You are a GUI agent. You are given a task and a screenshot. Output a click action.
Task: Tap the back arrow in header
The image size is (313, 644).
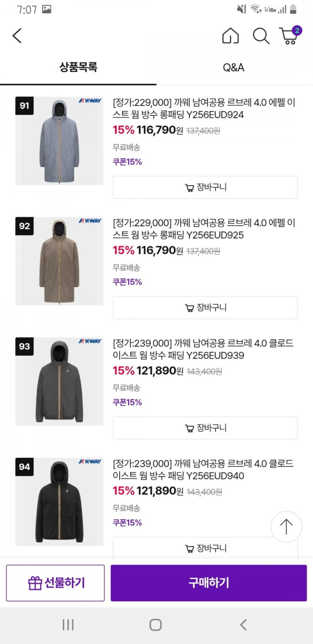[17, 36]
